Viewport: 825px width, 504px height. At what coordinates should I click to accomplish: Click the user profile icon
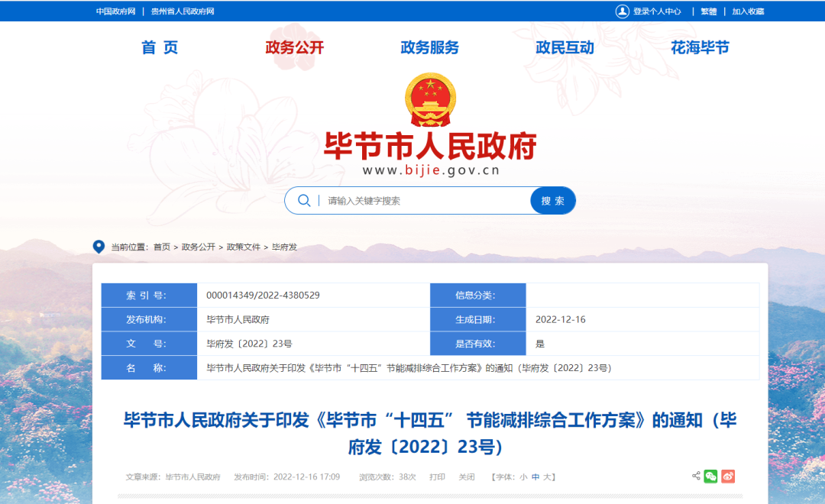tap(623, 11)
